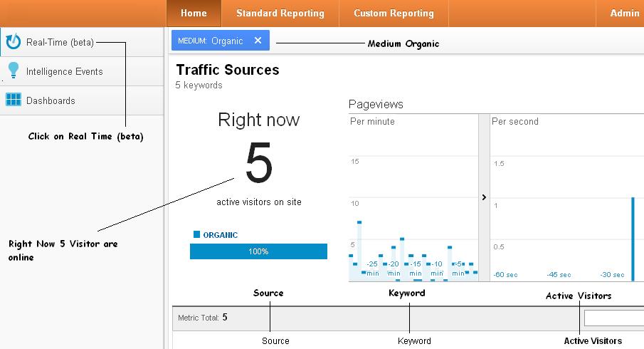
Task: Click the 'active visitors on site' text
Action: [x=259, y=202]
